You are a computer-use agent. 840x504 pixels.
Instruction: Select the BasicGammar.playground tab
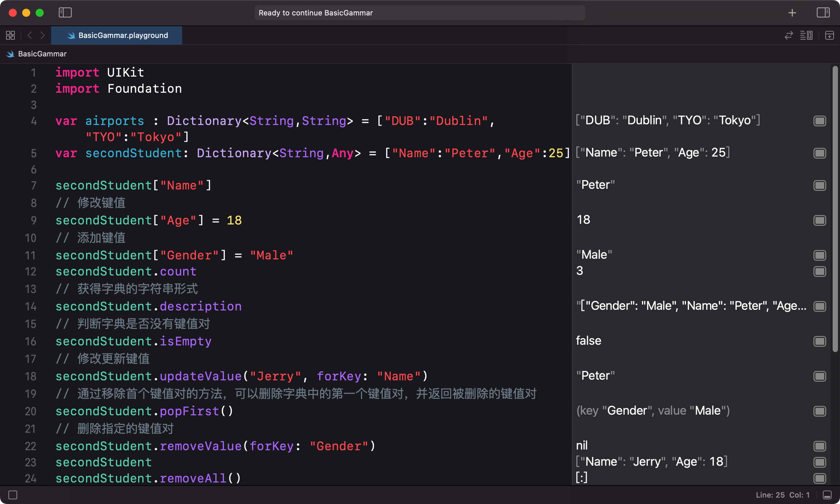pos(117,35)
